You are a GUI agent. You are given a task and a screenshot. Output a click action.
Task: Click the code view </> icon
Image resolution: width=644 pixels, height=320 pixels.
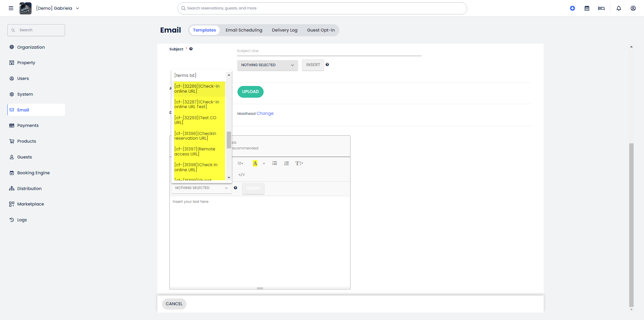[241, 175]
